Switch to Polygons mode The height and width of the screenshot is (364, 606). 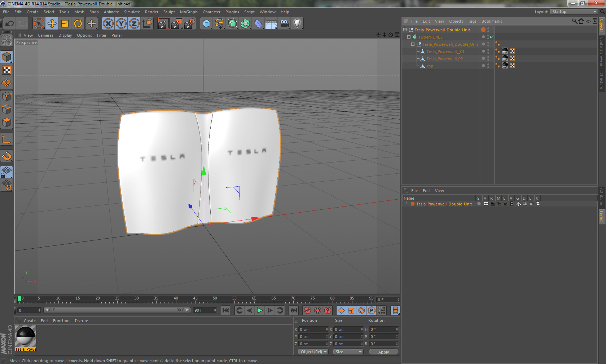(6, 123)
